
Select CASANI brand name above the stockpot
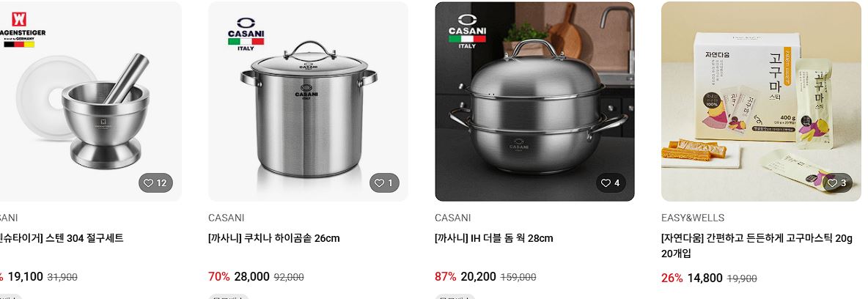(227, 218)
